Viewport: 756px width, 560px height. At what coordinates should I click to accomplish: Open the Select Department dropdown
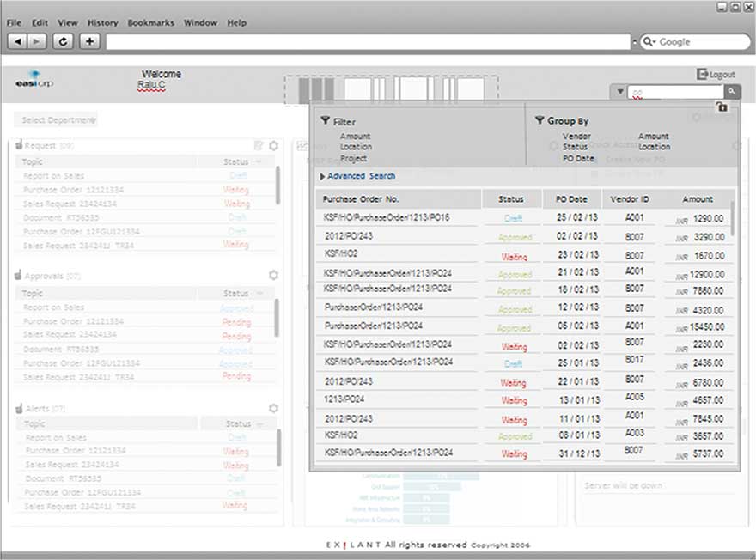pos(57,120)
